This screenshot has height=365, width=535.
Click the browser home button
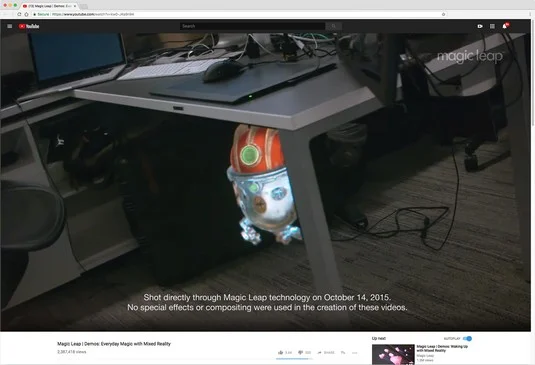pyautogui.click(x=26, y=14)
